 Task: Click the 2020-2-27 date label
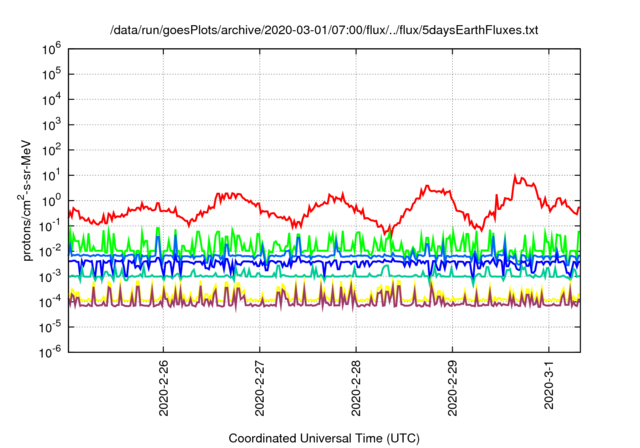[260, 388]
